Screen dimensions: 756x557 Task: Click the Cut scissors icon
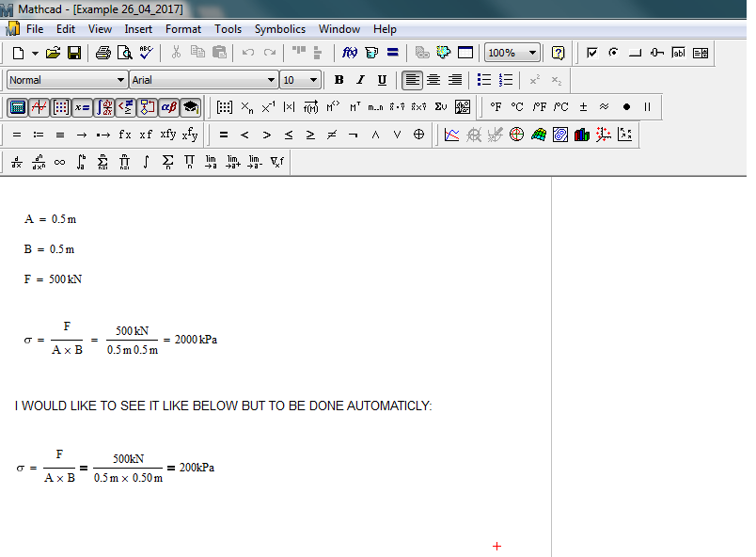176,52
